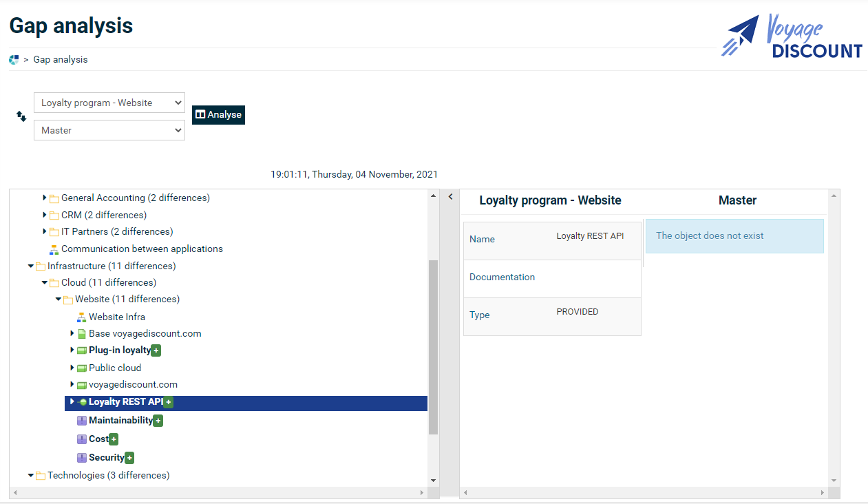Click the Voyage Discount logo
Screen dimensions: 868x504
pyautogui.click(x=792, y=36)
